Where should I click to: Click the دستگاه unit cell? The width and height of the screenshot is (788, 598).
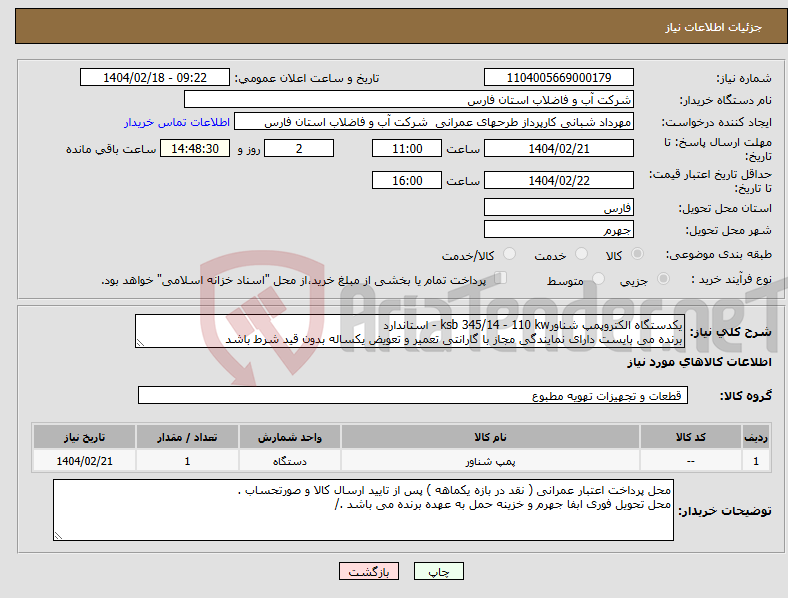pyautogui.click(x=290, y=461)
